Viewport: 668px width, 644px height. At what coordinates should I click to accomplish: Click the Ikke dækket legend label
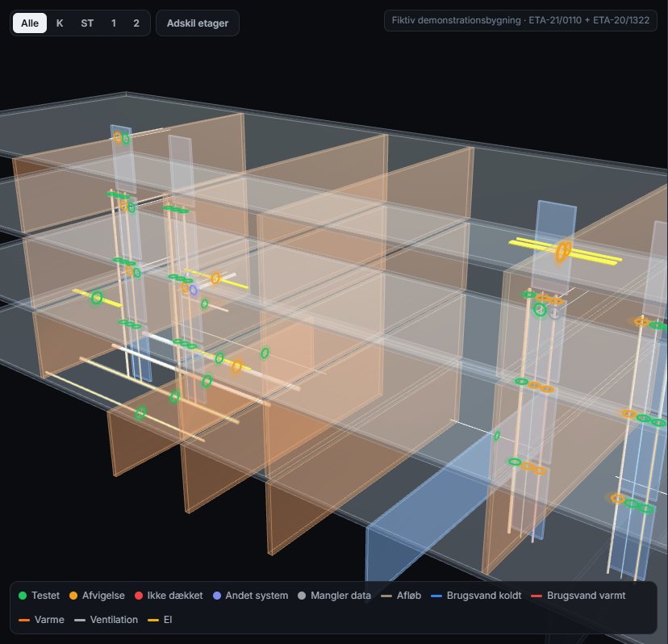[175, 596]
